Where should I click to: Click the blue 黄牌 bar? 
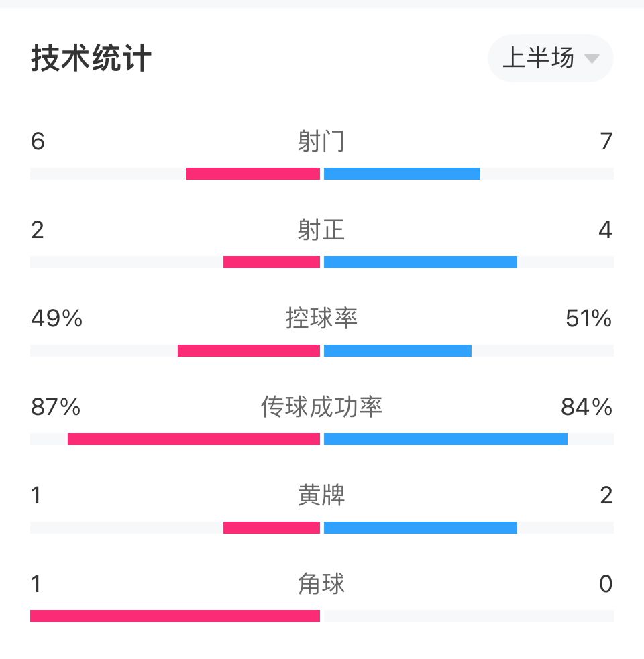point(421,528)
